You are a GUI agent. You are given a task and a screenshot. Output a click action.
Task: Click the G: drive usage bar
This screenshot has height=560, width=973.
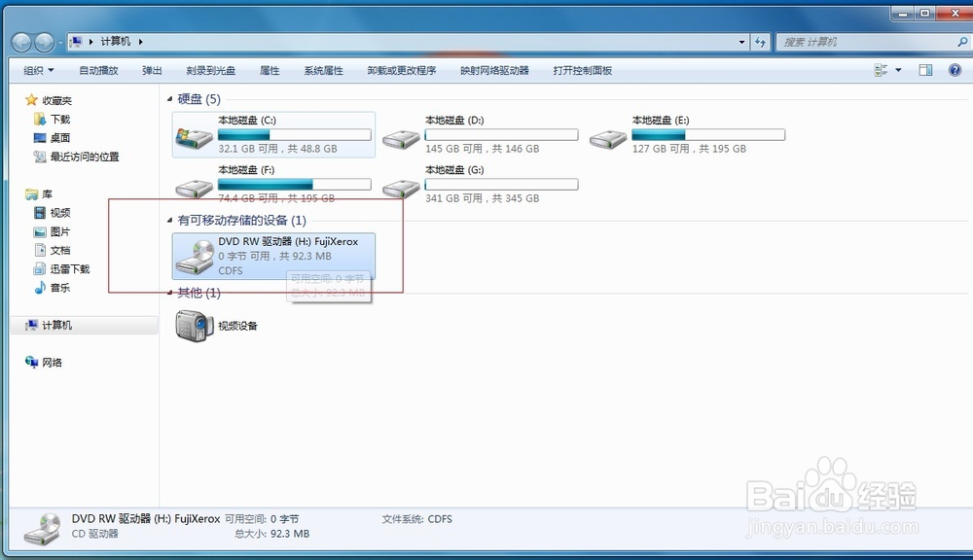[x=501, y=184]
